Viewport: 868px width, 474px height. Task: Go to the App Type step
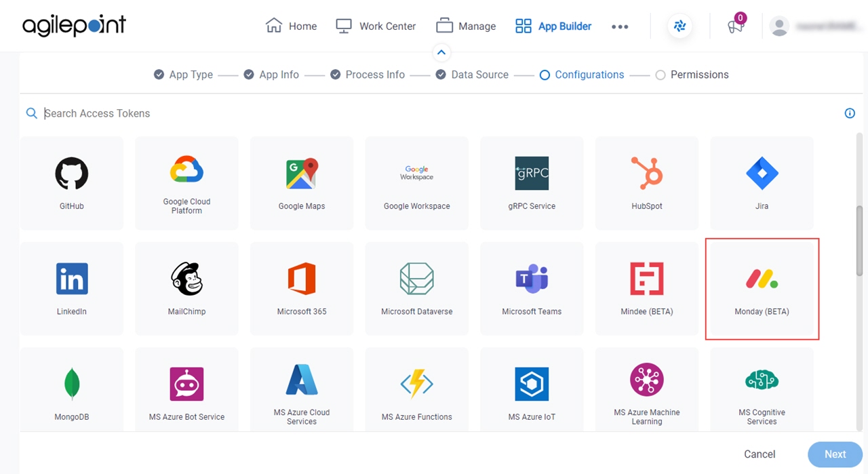(183, 75)
